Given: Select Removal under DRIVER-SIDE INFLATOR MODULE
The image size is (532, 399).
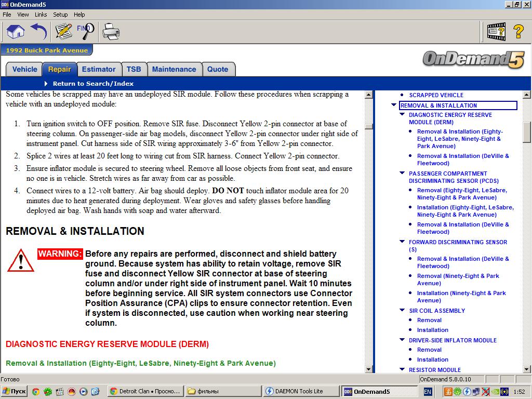Looking at the screenshot, I should (x=429, y=350).
